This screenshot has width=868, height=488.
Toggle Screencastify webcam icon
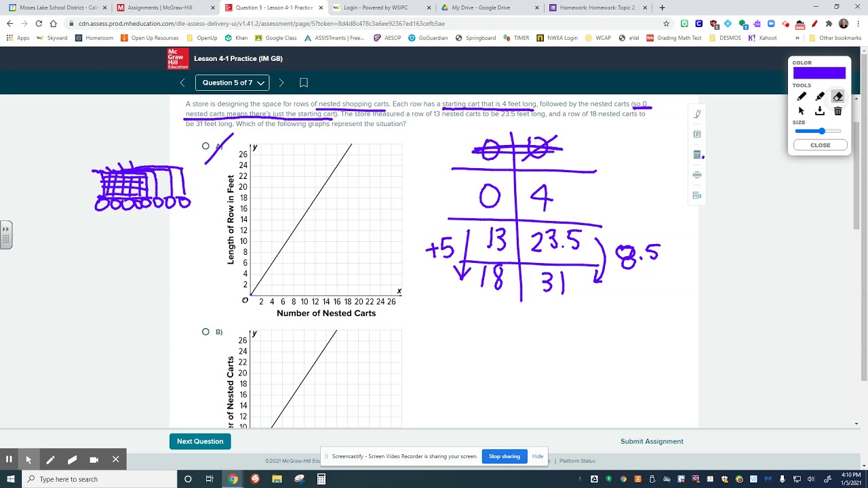tap(94, 460)
